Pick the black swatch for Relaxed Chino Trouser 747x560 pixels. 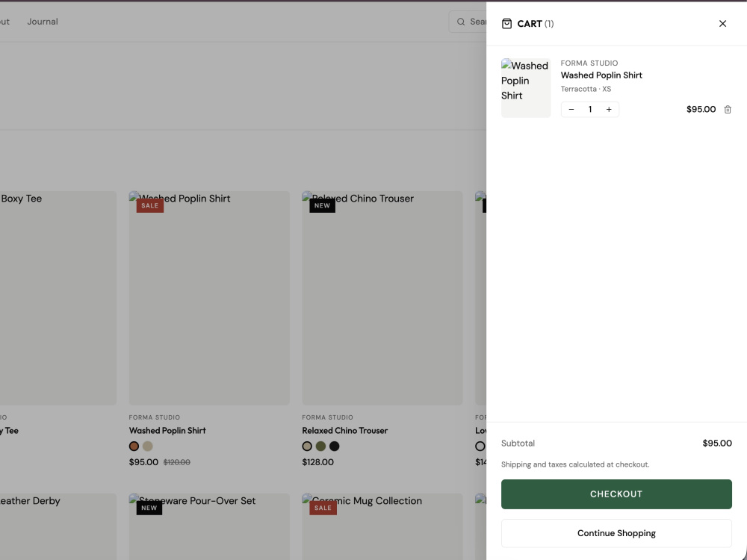[x=335, y=447]
